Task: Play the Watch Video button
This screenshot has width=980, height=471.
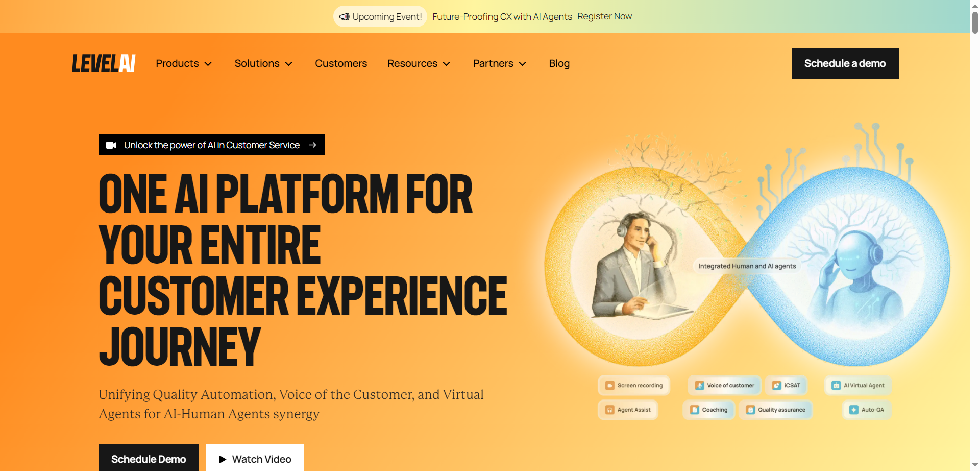Action: (255, 458)
